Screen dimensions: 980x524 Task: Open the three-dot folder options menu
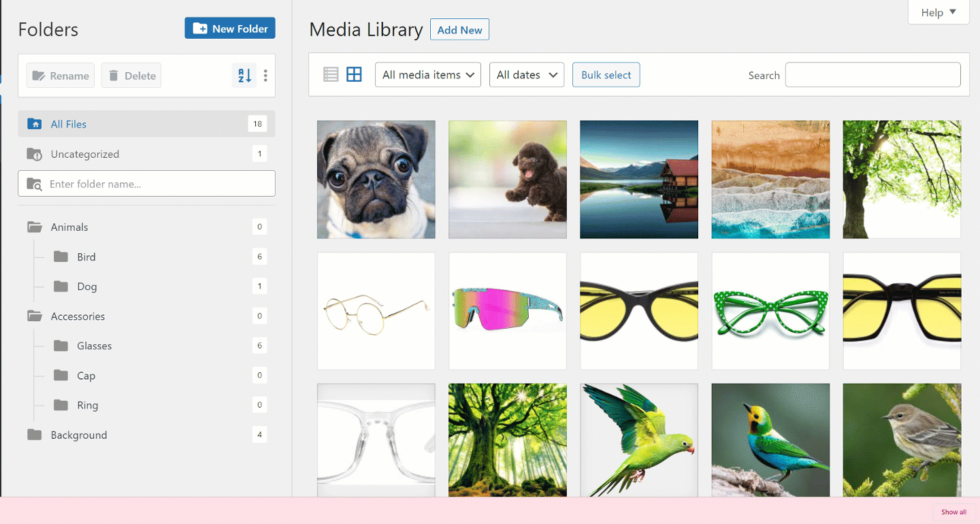(265, 76)
